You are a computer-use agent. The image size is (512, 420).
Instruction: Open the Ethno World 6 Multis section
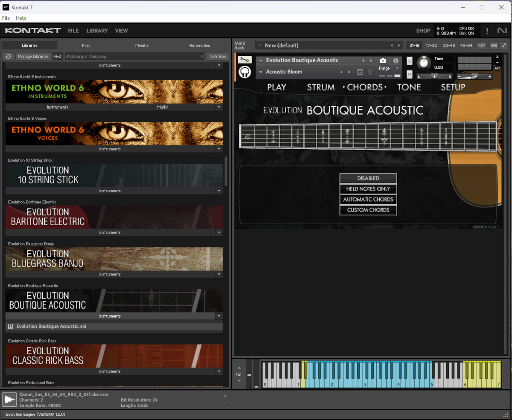click(x=163, y=107)
